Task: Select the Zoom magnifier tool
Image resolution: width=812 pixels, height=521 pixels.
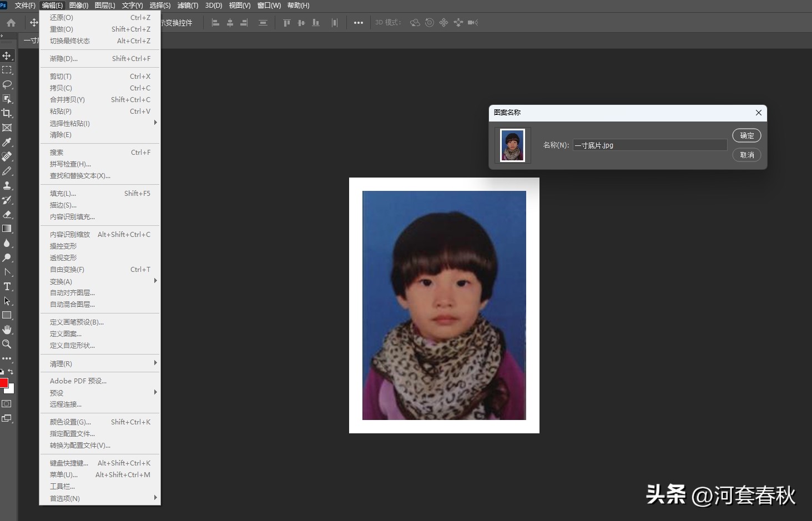Action: point(7,344)
